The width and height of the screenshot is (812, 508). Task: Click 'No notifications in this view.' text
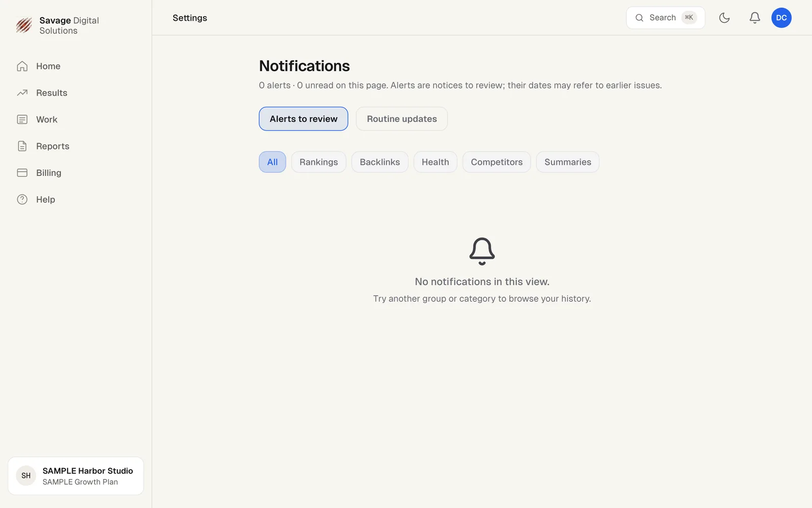coord(482,282)
